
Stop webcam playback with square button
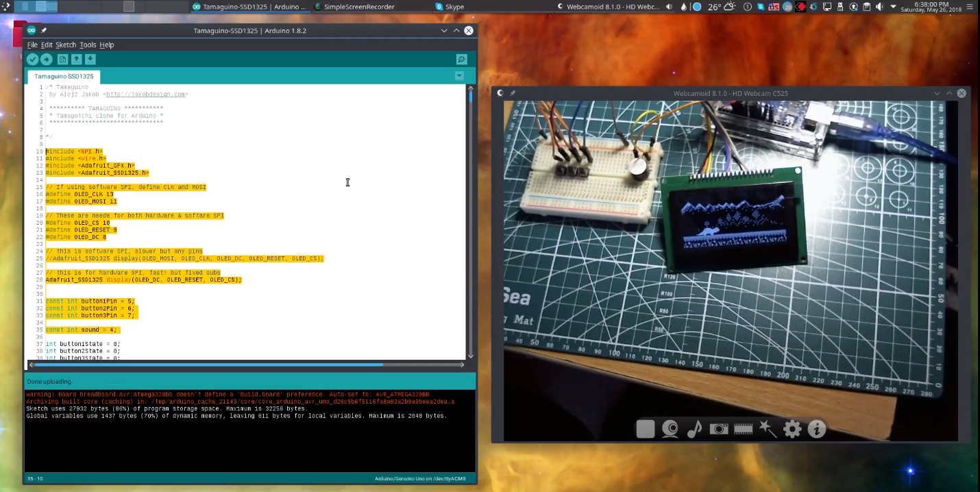[x=645, y=429]
